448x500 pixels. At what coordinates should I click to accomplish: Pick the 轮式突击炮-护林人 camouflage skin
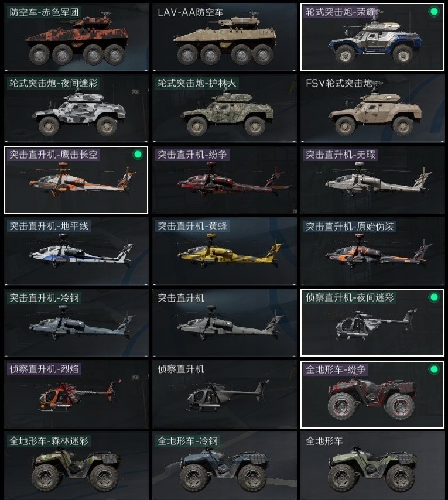(224, 108)
